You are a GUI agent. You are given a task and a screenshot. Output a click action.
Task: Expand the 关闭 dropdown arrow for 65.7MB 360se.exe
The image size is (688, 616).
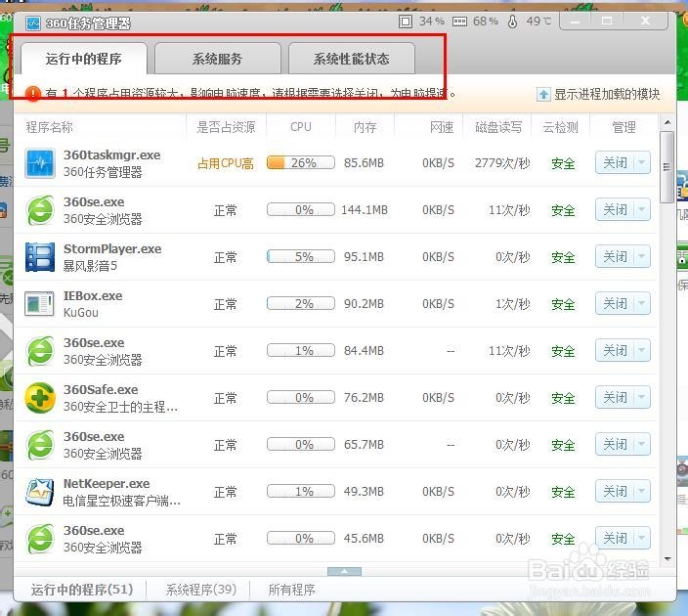pos(642,444)
